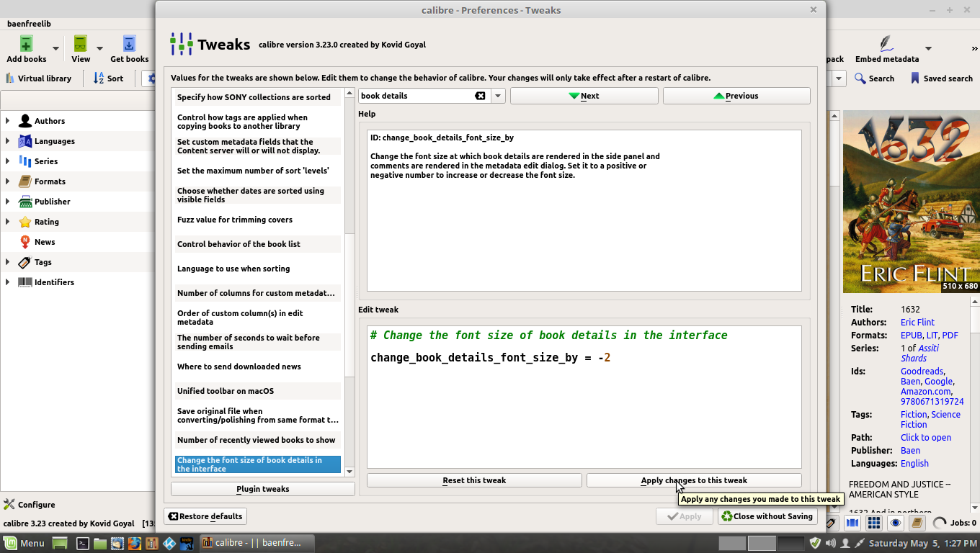Expand the Series category
This screenshot has height=553, width=980.
click(8, 161)
